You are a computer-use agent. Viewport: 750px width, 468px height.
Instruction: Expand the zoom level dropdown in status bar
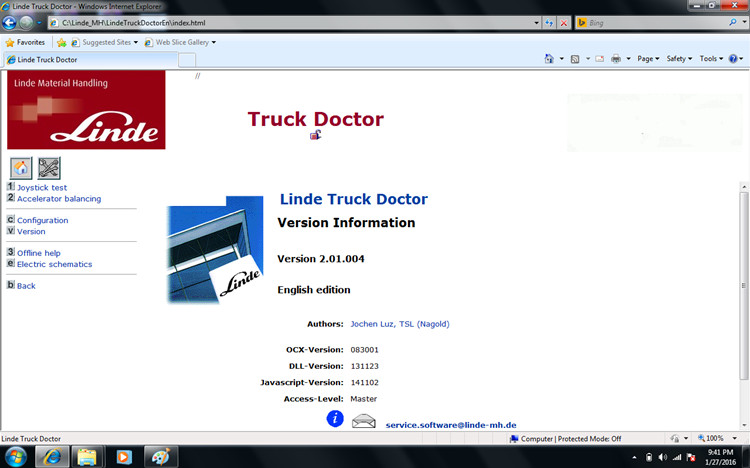734,438
